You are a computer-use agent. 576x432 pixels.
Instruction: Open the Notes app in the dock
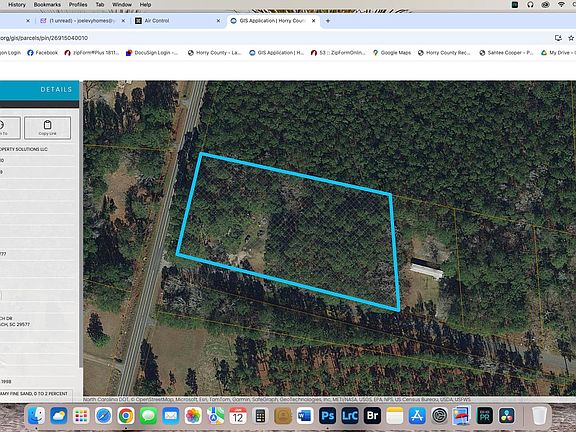395,416
